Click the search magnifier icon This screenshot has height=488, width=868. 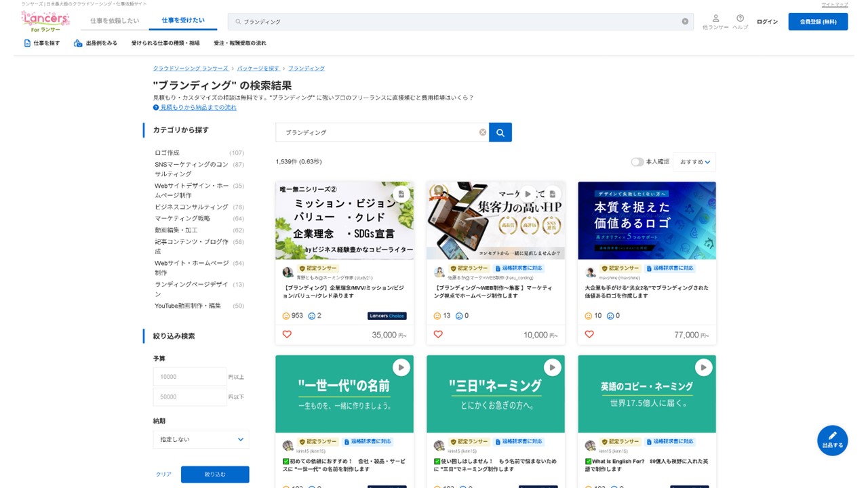(x=500, y=131)
